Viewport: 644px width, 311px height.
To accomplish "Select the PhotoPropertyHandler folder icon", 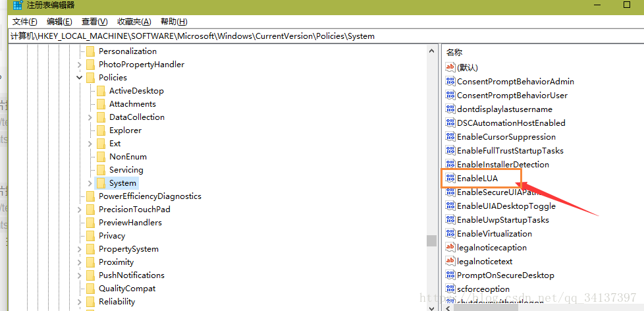I will (x=91, y=65).
